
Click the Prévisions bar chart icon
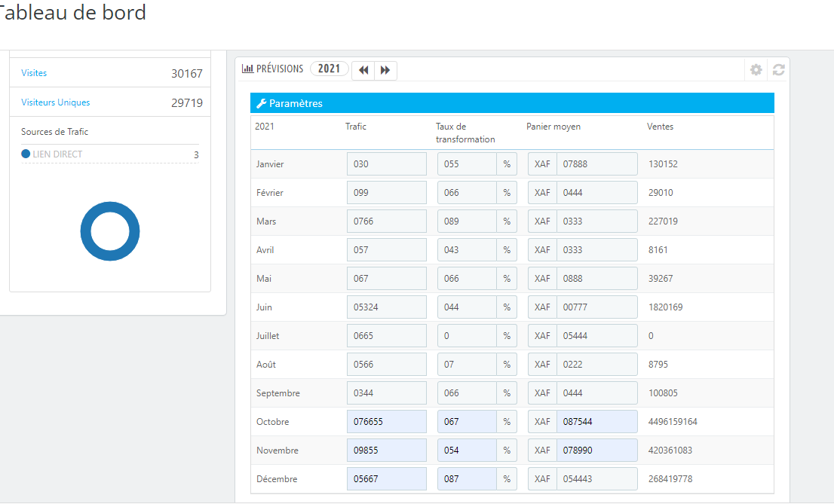[247, 69]
